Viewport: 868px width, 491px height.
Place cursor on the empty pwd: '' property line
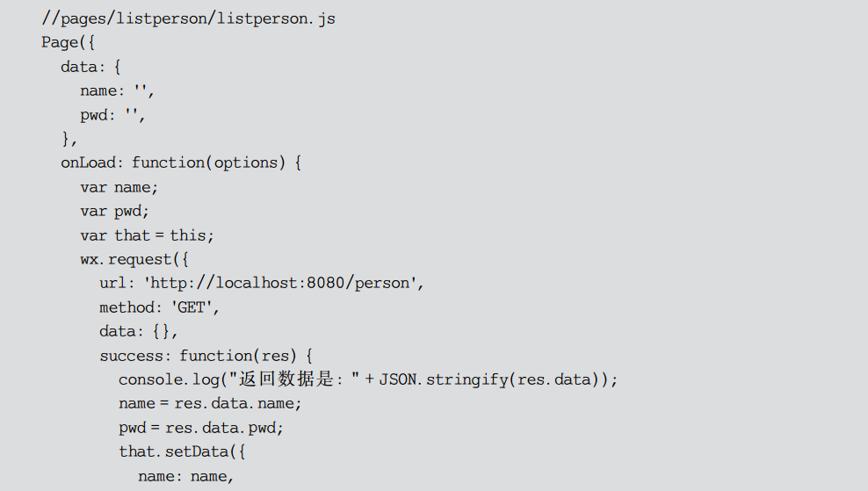pos(112,114)
